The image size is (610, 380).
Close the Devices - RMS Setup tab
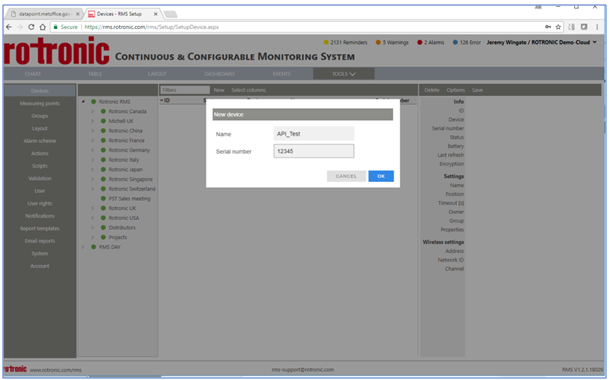(156, 14)
